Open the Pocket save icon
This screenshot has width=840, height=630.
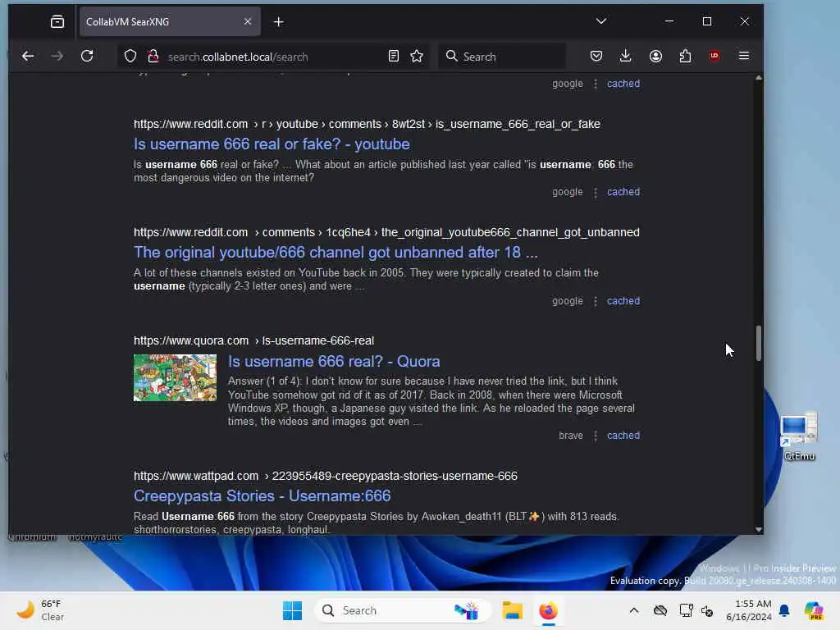tap(596, 57)
